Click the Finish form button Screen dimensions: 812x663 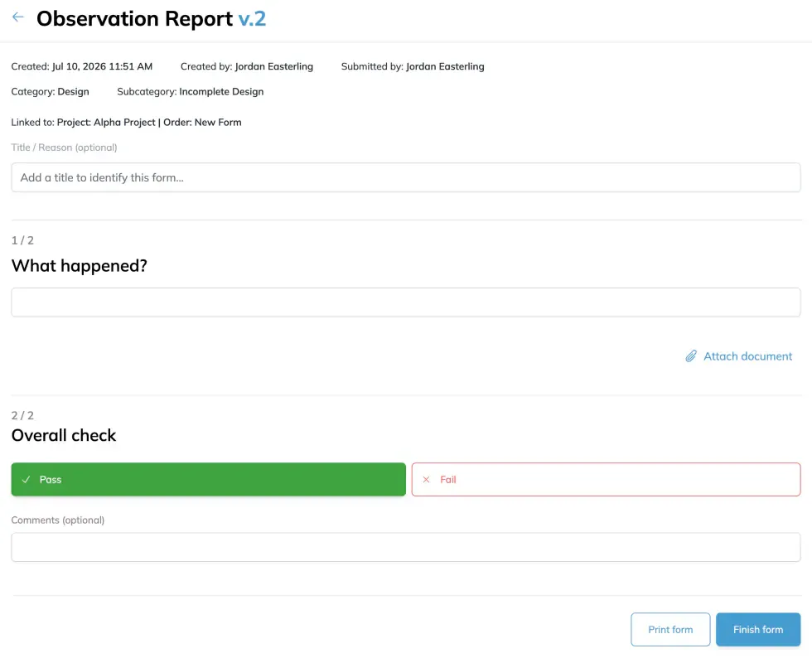[758, 629]
